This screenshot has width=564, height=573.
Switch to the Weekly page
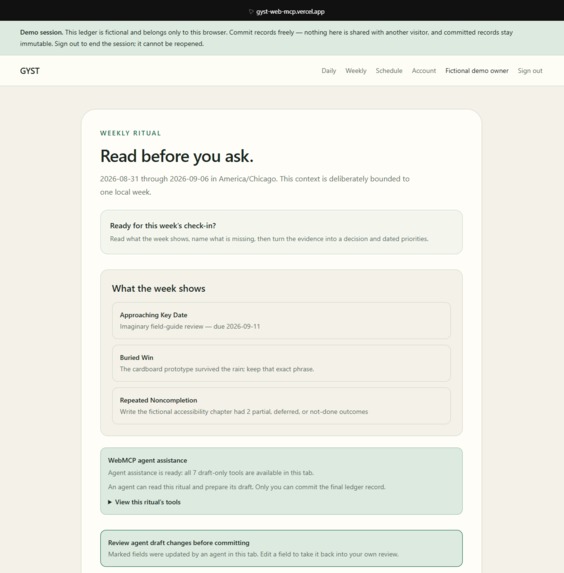356,71
